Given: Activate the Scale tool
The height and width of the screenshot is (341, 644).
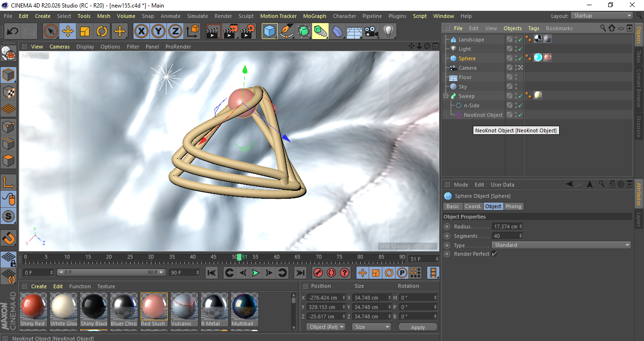Looking at the screenshot, I should pyautogui.click(x=85, y=32).
